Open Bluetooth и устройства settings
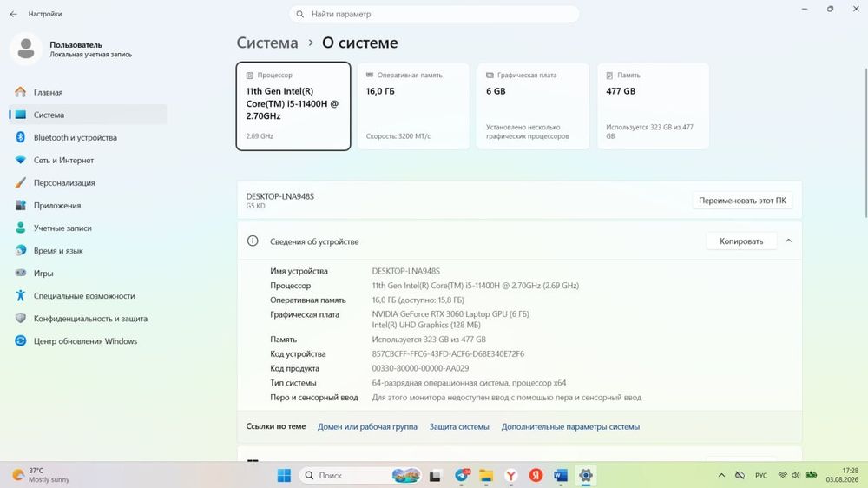 tap(88, 137)
